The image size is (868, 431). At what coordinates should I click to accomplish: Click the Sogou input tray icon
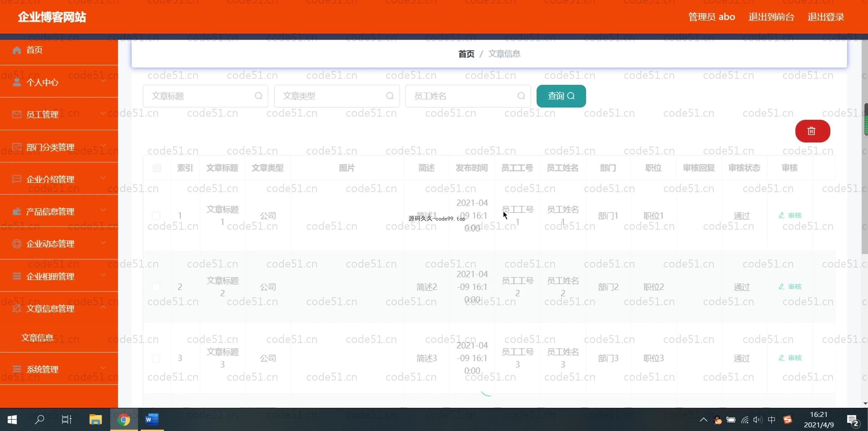(787, 420)
